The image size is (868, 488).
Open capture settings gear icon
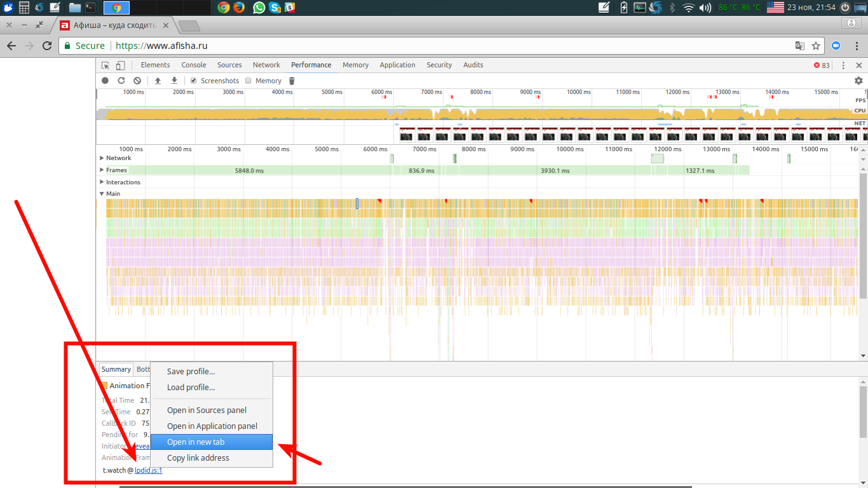858,81
